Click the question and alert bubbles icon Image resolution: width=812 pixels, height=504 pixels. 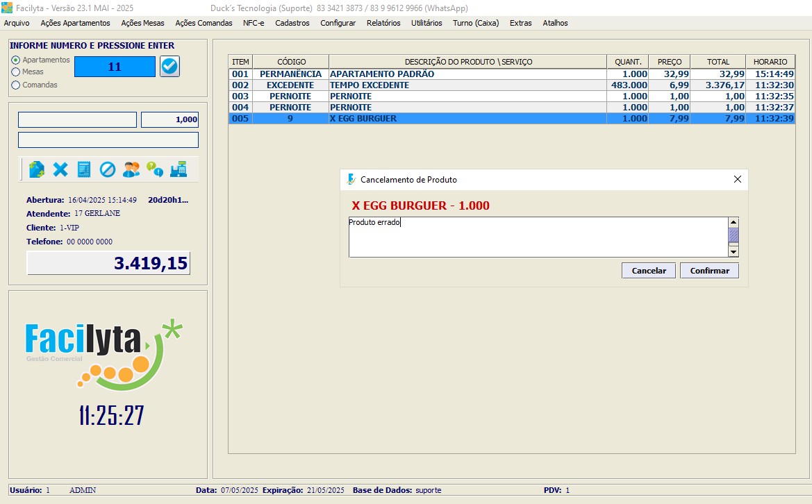tap(154, 169)
